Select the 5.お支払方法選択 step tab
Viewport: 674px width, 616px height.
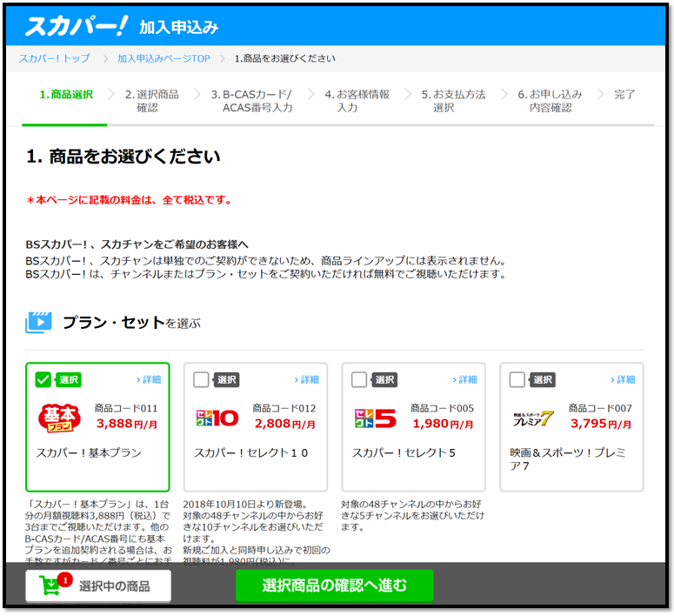point(453,101)
